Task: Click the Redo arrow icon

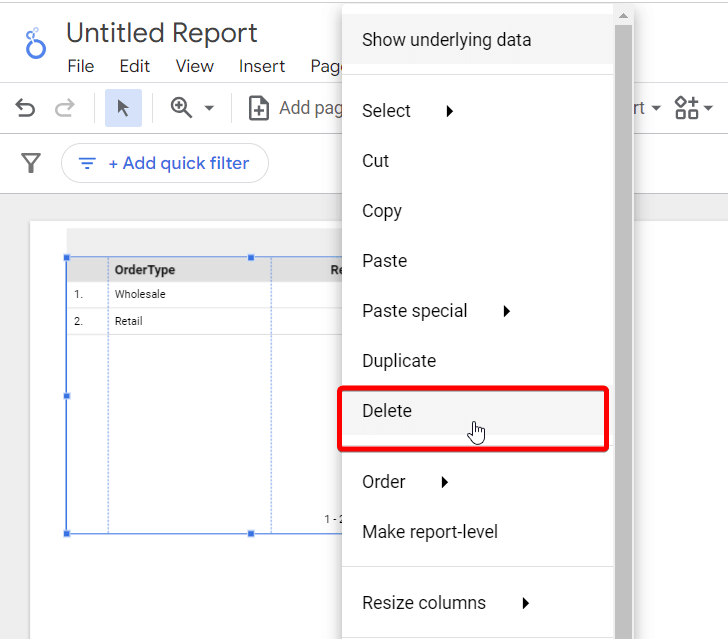Action: (x=65, y=108)
